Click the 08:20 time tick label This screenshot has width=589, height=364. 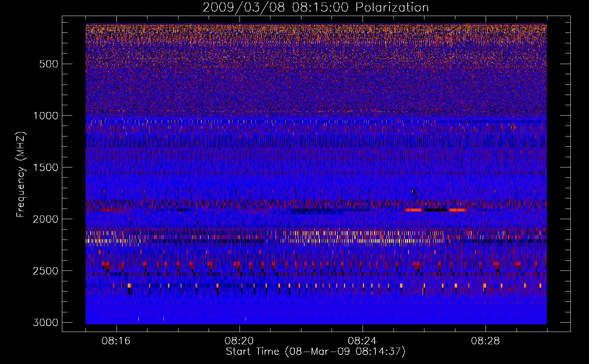point(239,341)
